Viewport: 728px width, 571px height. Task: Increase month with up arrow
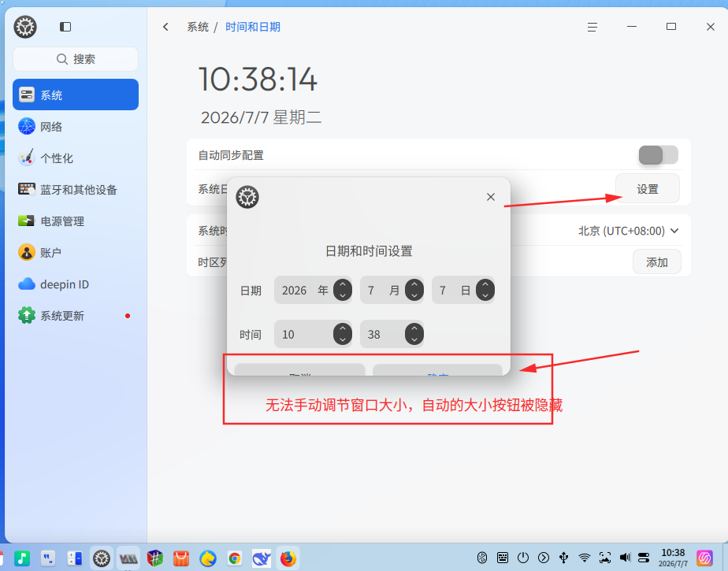414,284
